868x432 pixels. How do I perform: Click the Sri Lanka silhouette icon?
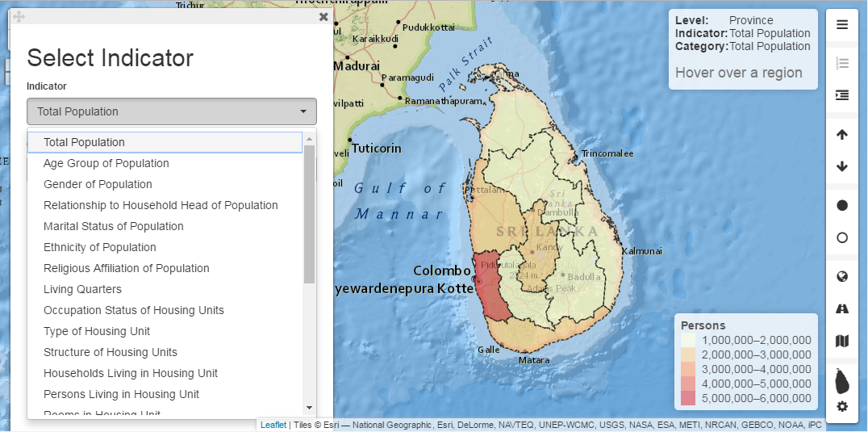pos(842,381)
